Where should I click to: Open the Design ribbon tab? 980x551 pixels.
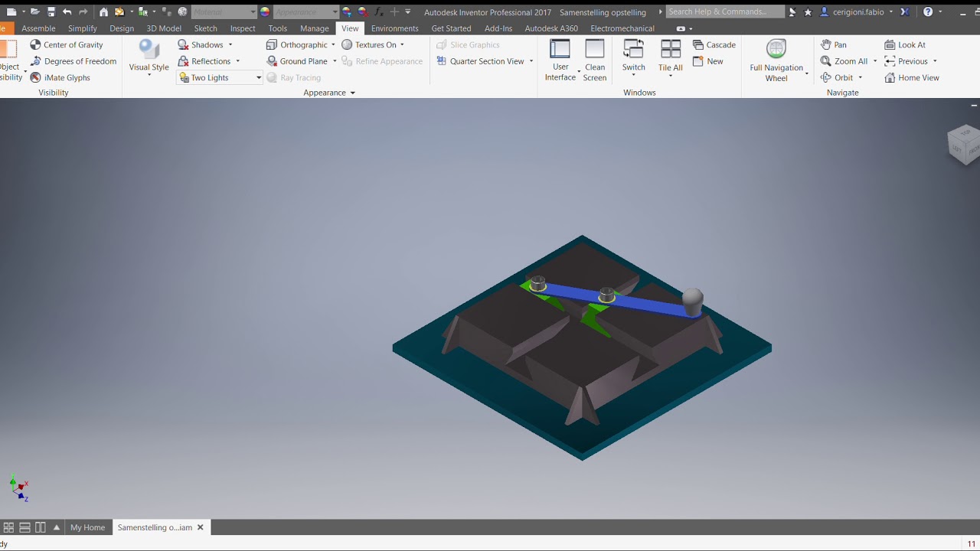click(122, 28)
